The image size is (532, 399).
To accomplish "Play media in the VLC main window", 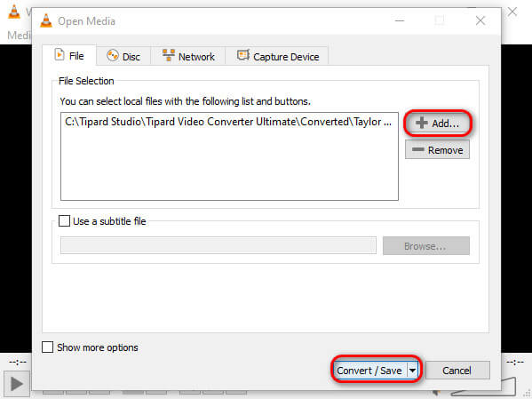I will tap(17, 384).
